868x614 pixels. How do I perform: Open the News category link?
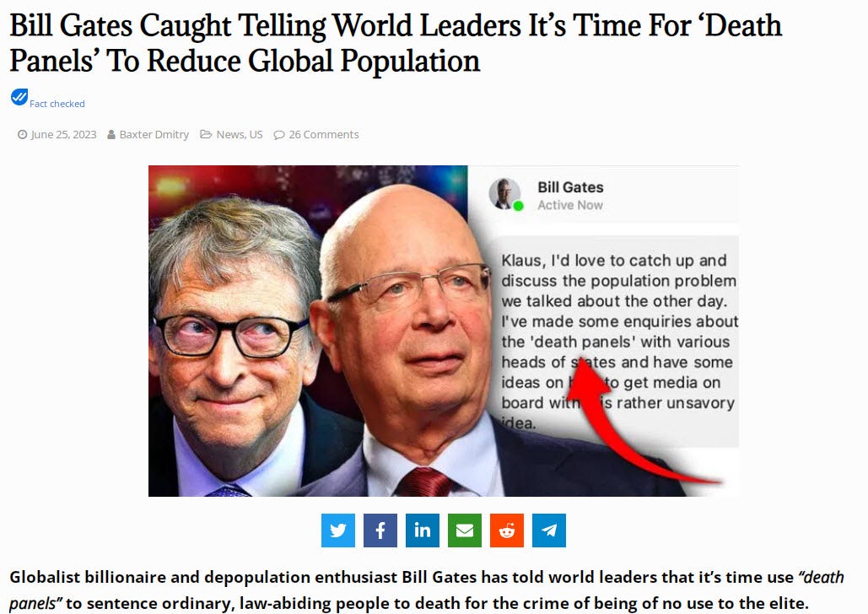230,135
